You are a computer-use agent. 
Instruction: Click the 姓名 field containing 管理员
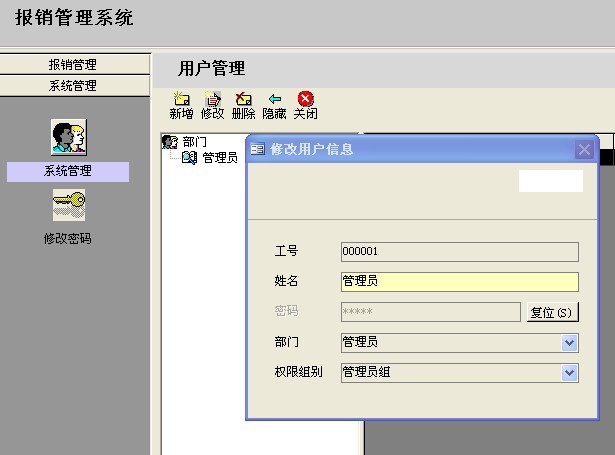460,282
